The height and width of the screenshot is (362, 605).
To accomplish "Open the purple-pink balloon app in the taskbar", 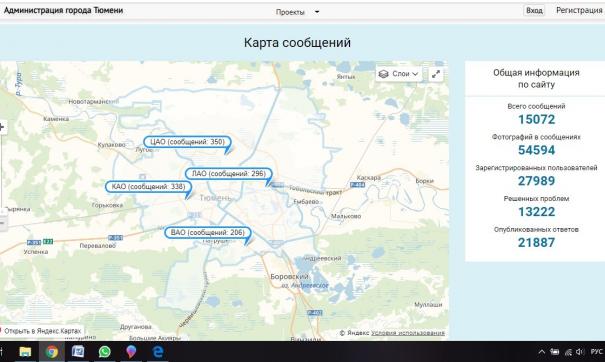I will pyautogui.click(x=131, y=352).
